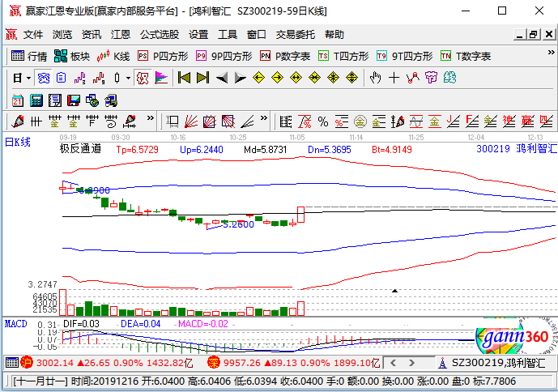The image size is (558, 392).
Task: Expand the angle tools overflow chevron
Action: tap(264, 118)
